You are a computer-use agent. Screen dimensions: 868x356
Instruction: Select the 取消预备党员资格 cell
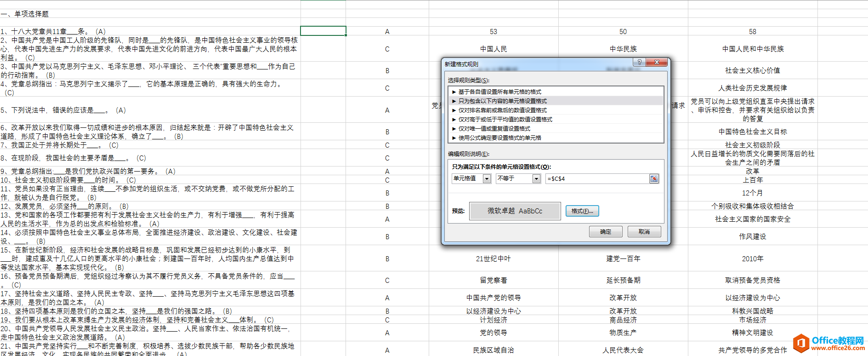coord(753,280)
